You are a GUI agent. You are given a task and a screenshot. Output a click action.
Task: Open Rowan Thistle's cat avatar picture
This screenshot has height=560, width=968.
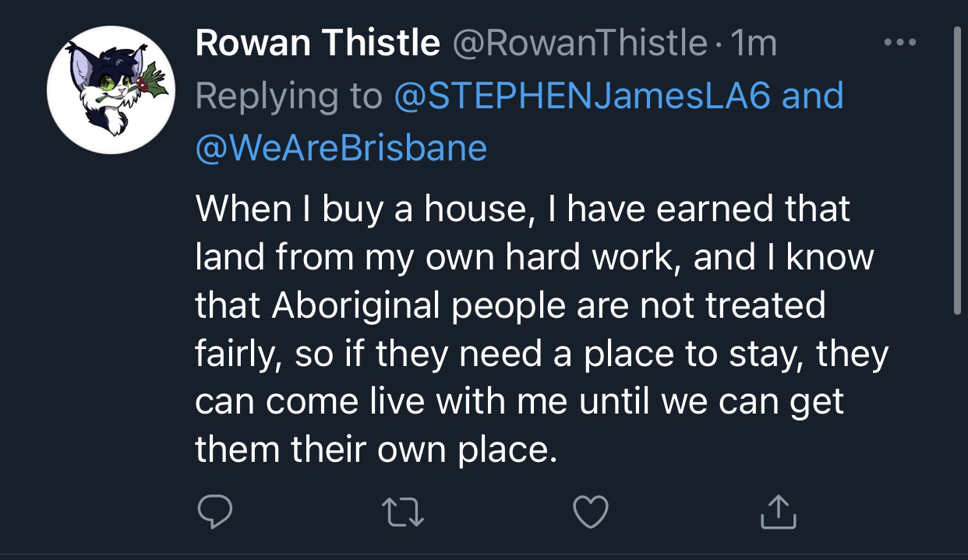coord(110,90)
